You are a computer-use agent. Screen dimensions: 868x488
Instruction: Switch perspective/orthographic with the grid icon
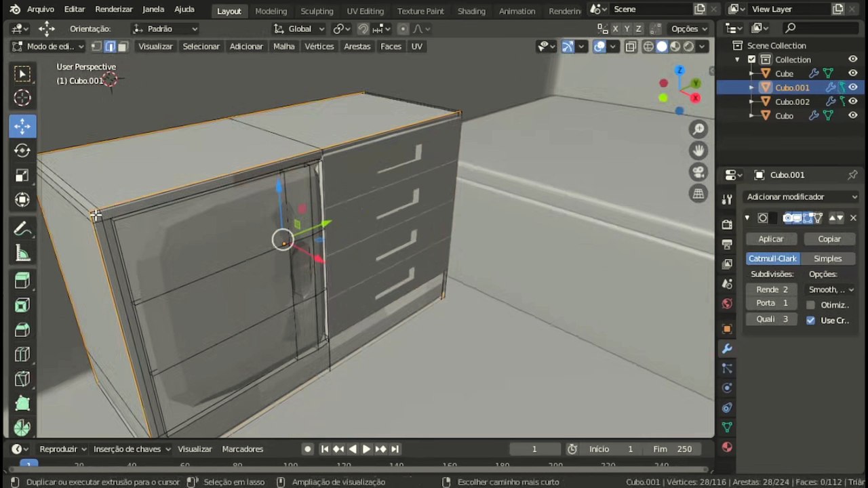point(698,194)
